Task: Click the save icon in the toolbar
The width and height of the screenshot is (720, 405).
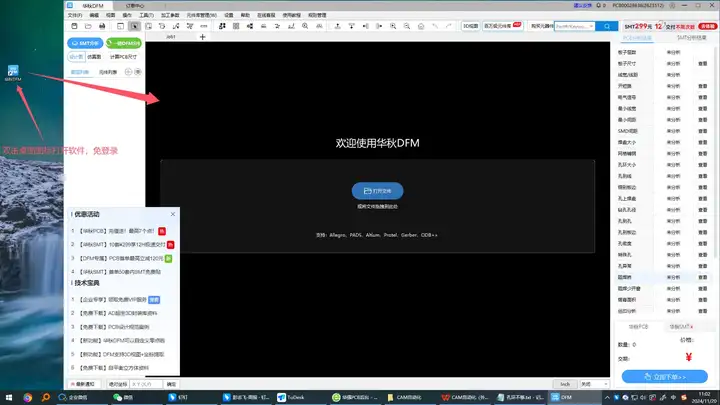Action: [74, 26]
